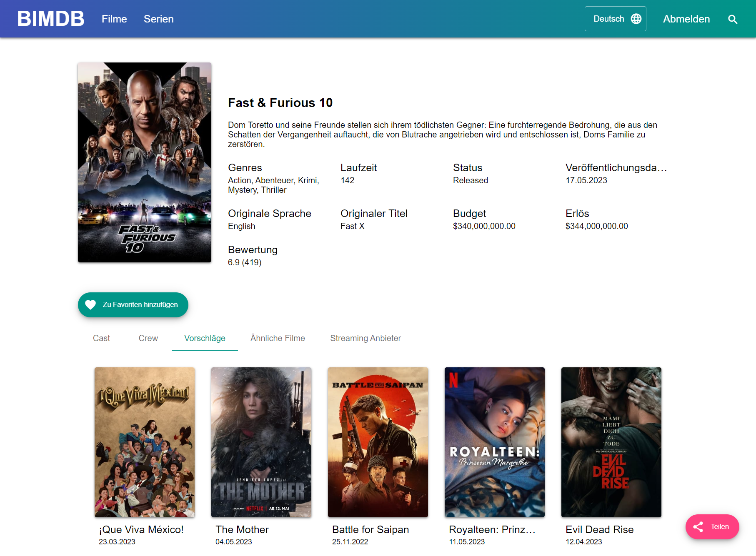
Task: Click the Abmelden logout button
Action: (x=686, y=19)
